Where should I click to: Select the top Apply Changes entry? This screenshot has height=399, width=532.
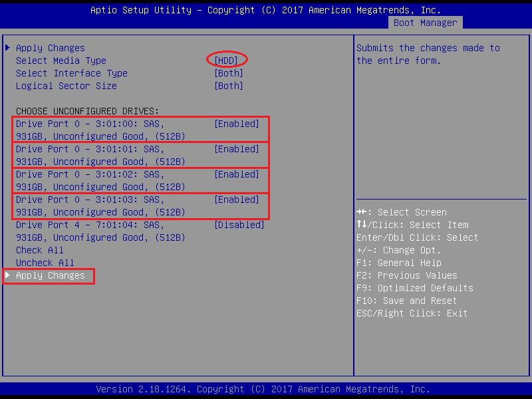[x=51, y=48]
